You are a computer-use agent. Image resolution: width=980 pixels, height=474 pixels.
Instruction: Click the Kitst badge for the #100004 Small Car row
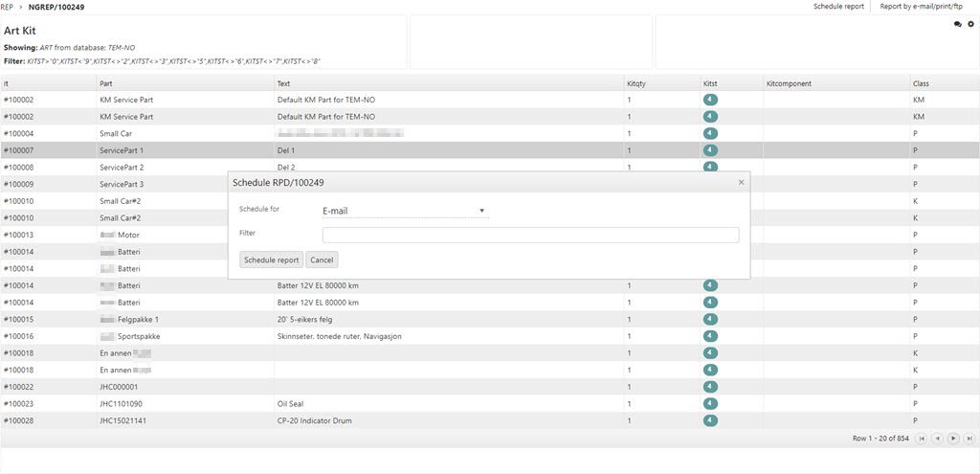(x=710, y=133)
